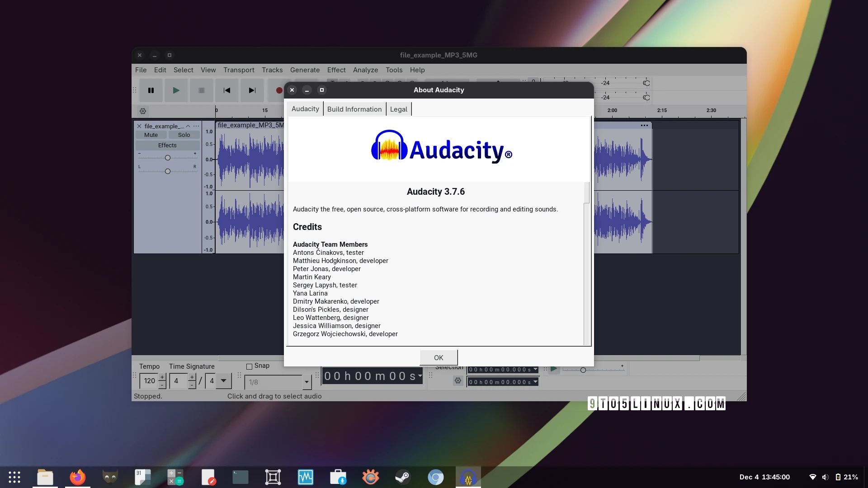Collapse the file_example track header

pos(189,126)
